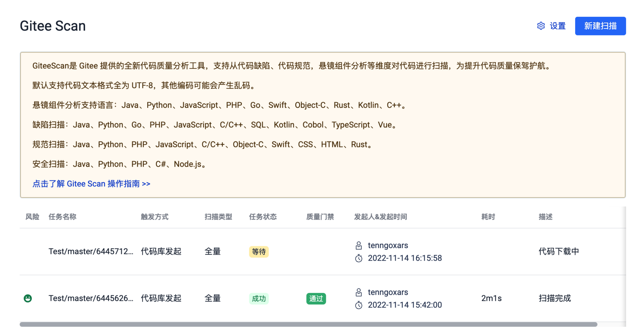Click the 质量门禁 column header
This screenshot has width=644, height=336.
point(320,217)
